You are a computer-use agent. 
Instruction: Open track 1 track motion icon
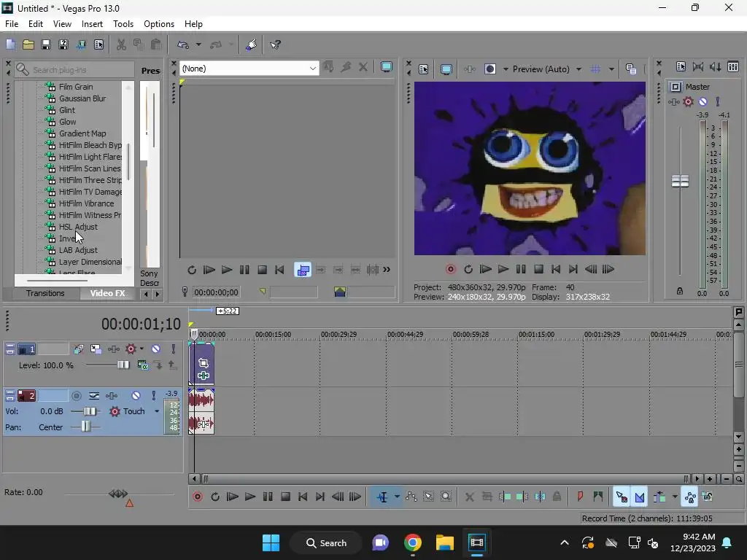[96, 349]
